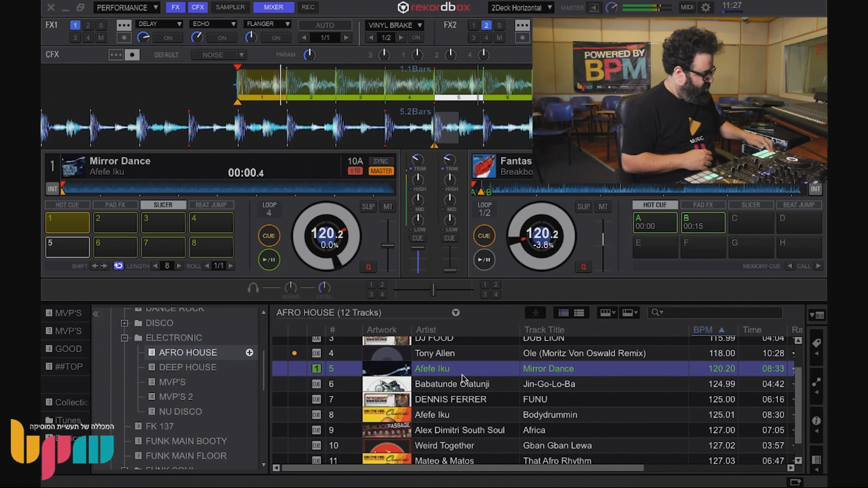
Task: Click the MIDI button
Action: pyautogui.click(x=687, y=8)
